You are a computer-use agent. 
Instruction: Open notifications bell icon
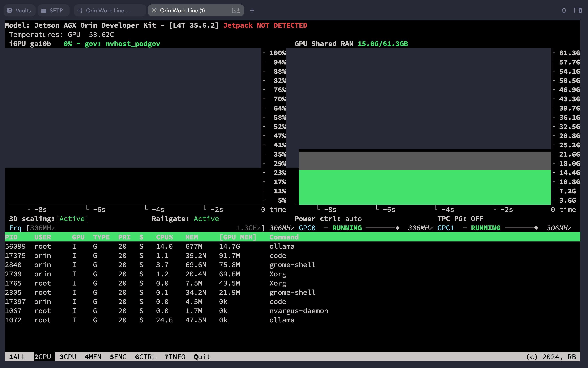564,10
